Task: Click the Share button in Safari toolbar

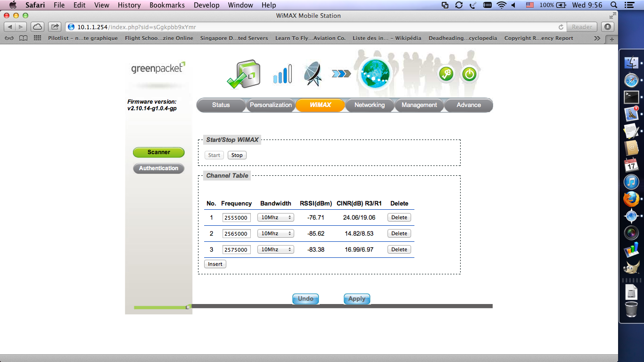Action: point(55,27)
